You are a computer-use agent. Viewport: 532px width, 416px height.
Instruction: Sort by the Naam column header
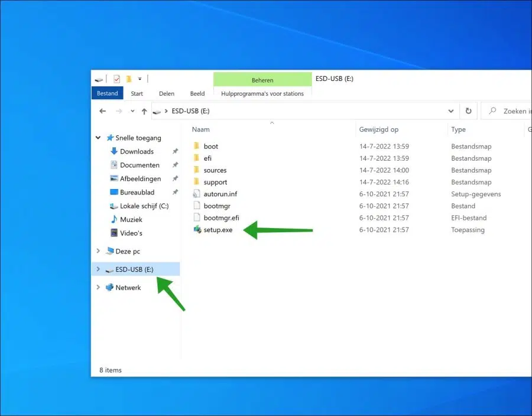tap(201, 129)
